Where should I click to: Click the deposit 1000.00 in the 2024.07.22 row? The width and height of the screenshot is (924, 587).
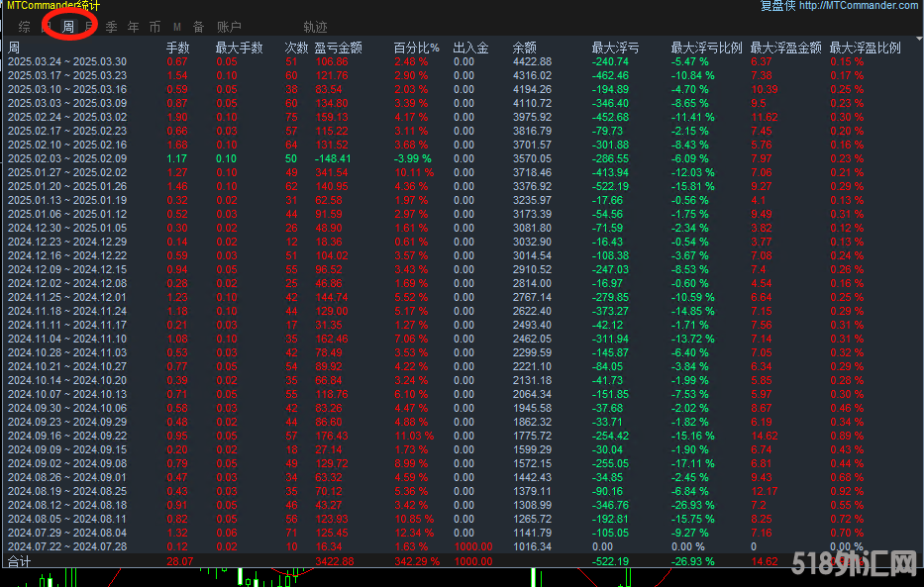[473, 546]
